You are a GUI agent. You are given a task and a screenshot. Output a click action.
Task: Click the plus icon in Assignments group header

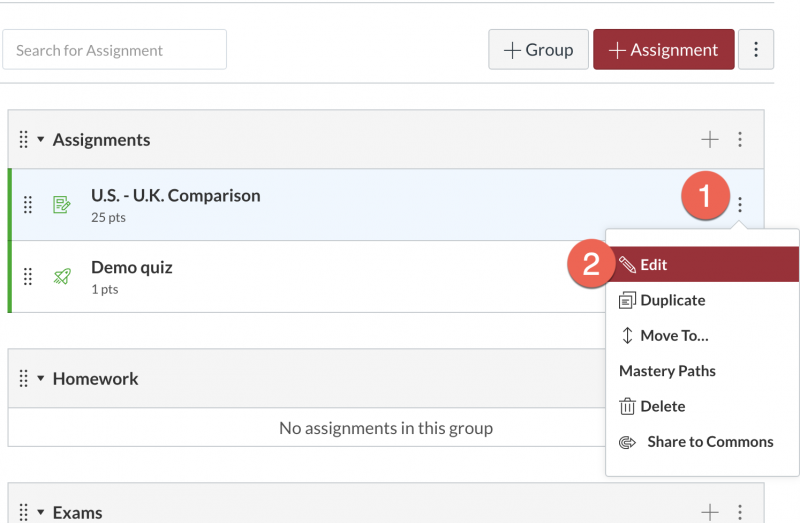710,139
